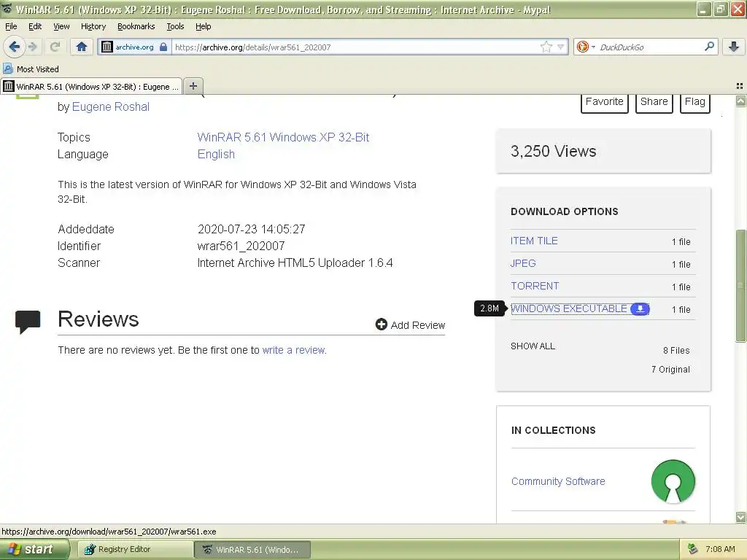Open the WinRAR 5.61 Windows XP 32-Bit topic link

(283, 137)
